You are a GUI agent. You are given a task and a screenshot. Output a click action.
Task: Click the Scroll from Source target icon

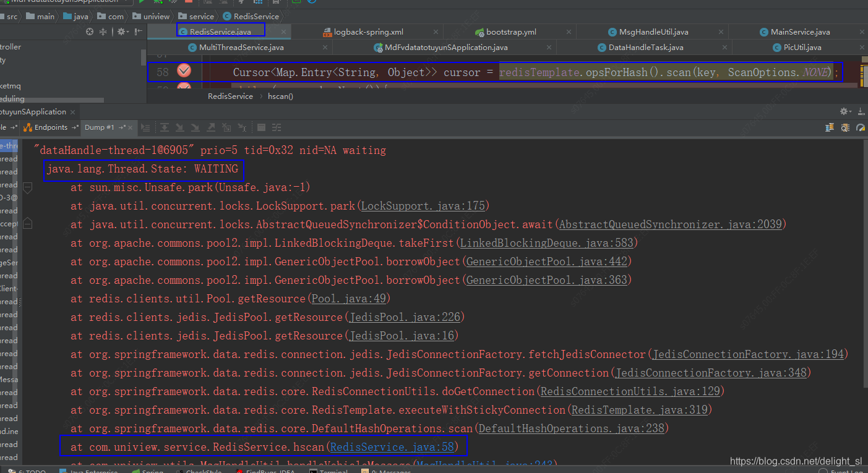[x=90, y=32]
